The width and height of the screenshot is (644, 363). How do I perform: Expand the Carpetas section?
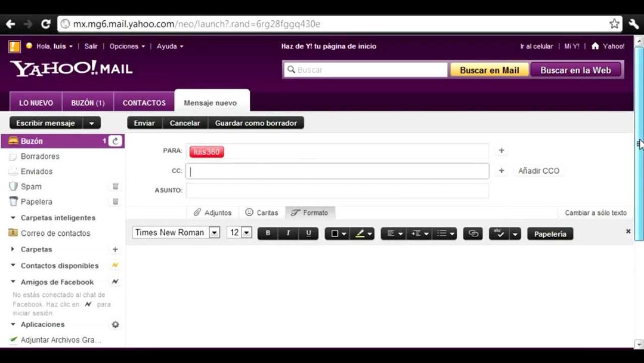click(13, 249)
